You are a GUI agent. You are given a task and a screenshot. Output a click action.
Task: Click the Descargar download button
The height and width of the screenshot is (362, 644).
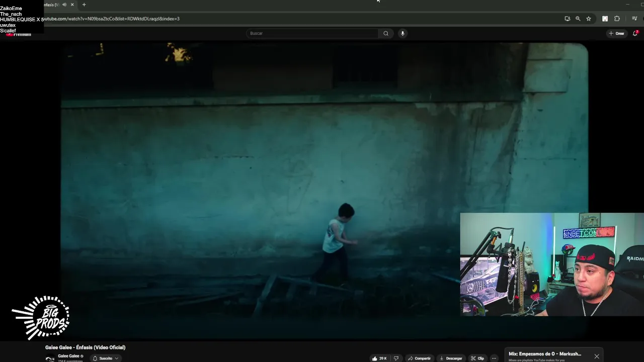(451, 358)
